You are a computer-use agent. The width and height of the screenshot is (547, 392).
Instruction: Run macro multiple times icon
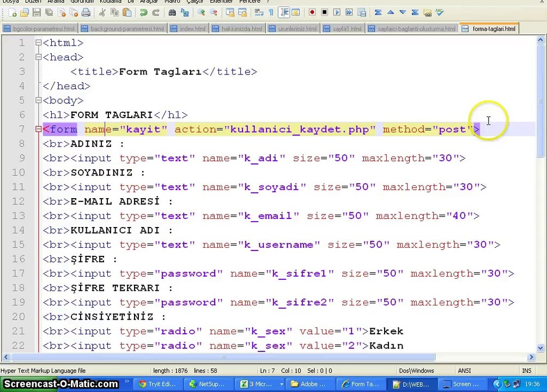pyautogui.click(x=349, y=13)
